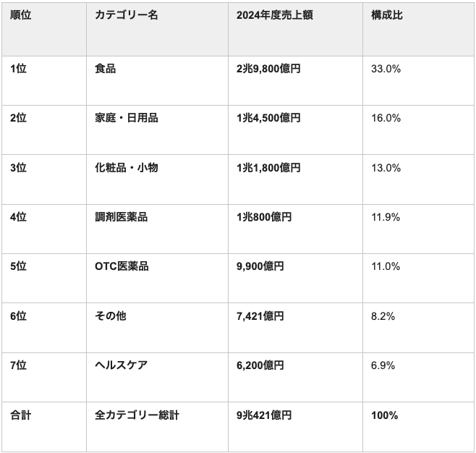The width and height of the screenshot is (476, 453).
Task: Select the その他 category cell
Action: (x=157, y=328)
